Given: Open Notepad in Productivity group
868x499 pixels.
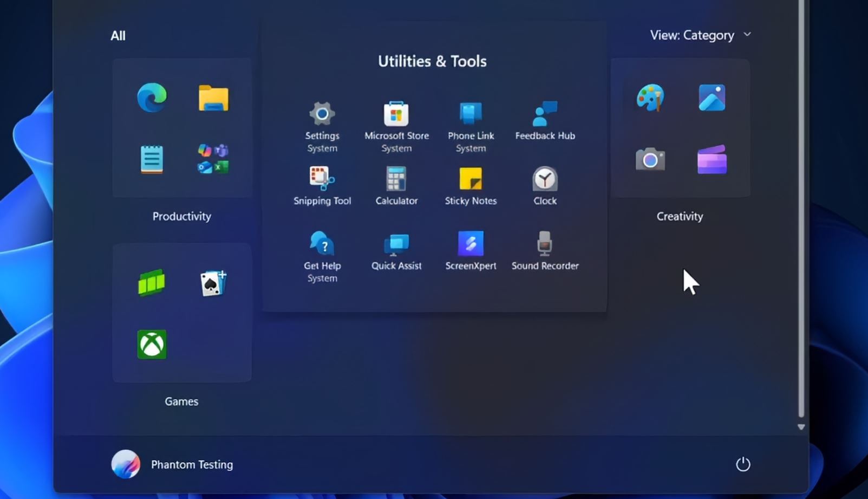Looking at the screenshot, I should 152,159.
